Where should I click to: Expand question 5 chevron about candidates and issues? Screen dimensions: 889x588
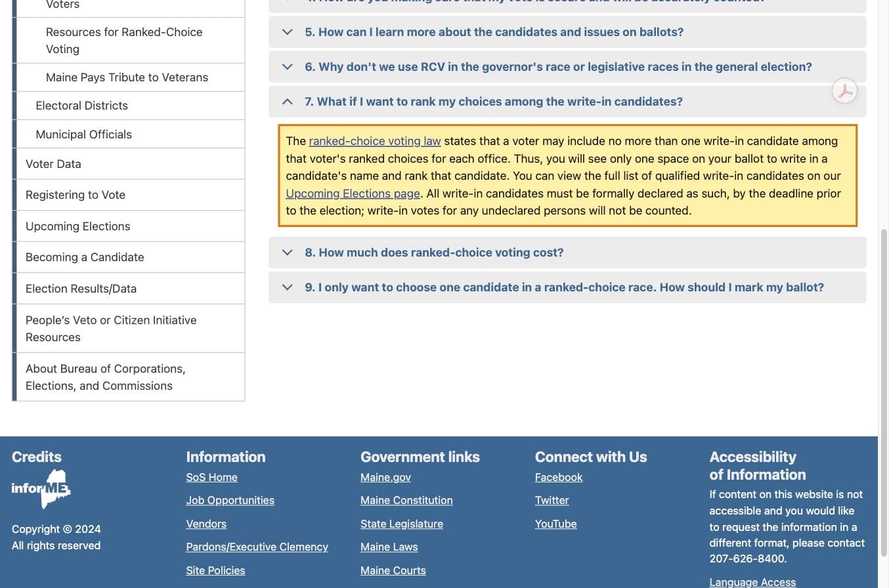[x=287, y=32]
